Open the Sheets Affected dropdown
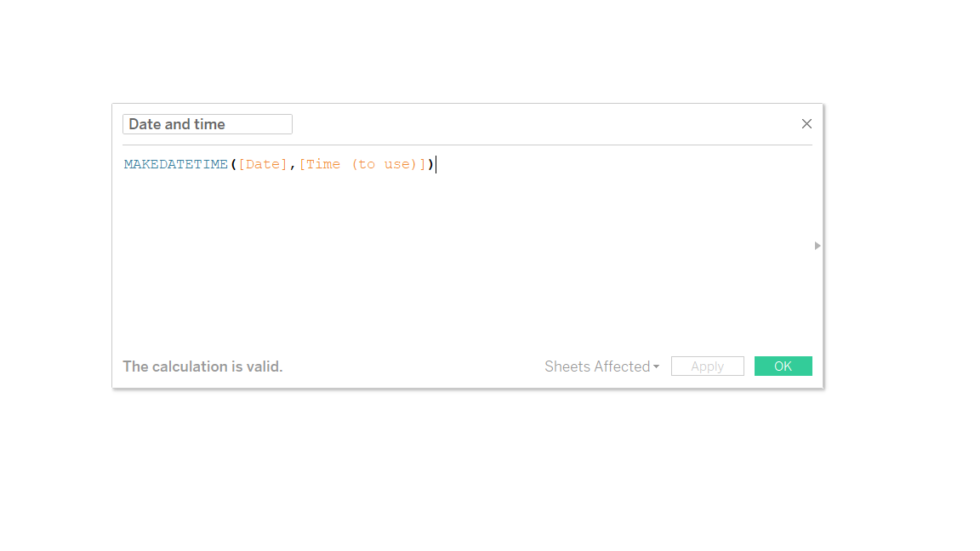The image size is (980, 551). point(601,366)
